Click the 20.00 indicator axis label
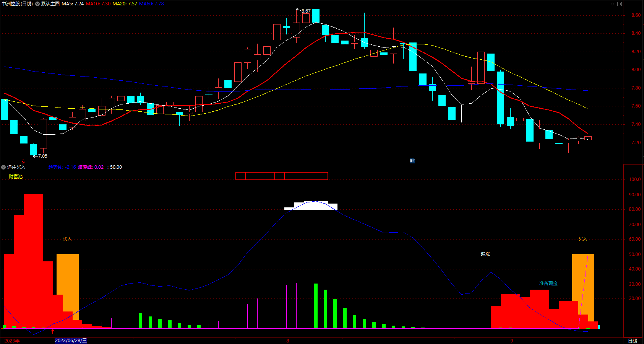Image resolution: width=644 pixels, height=344 pixels. point(635,298)
